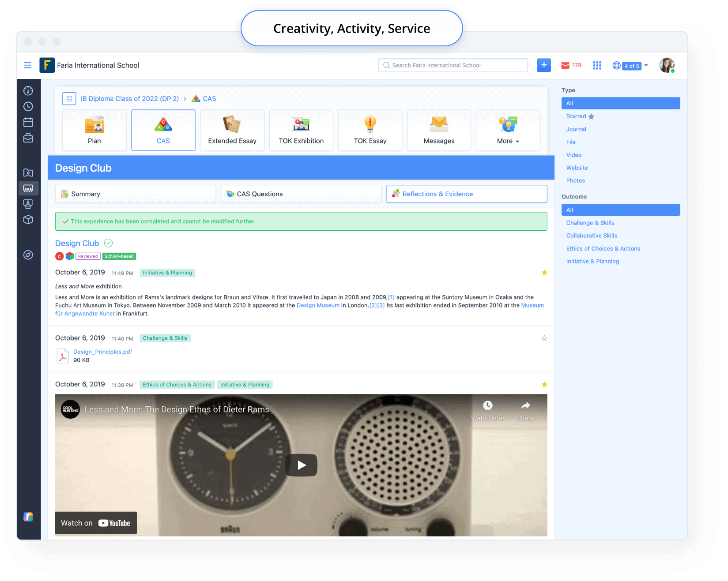The width and height of the screenshot is (728, 581).
Task: Click the calendar icon in left sidebar
Action: (28, 122)
